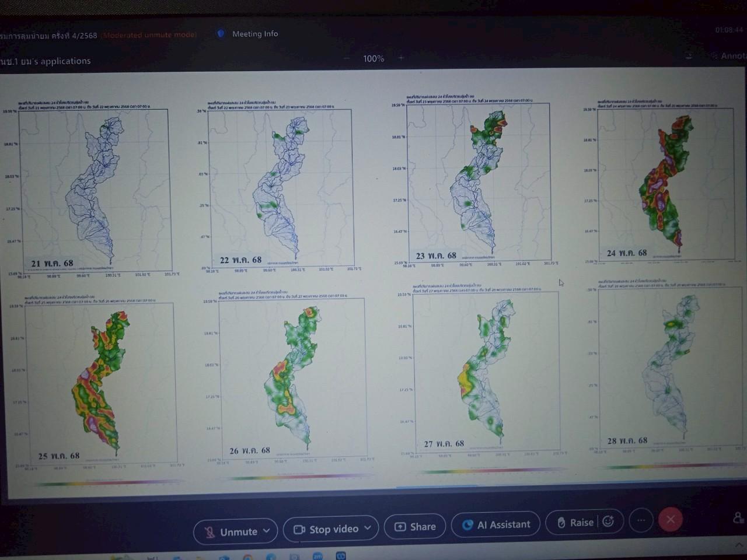Open the audio options arrow beside Unmute

[267, 531]
